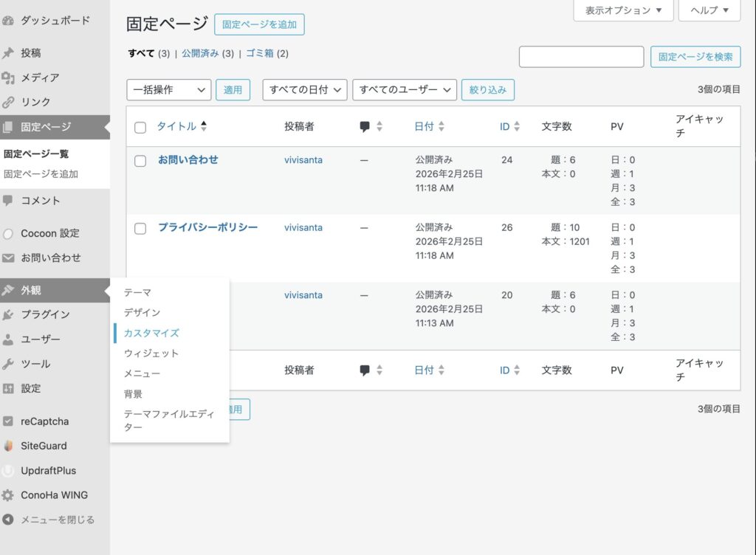This screenshot has width=756, height=555.
Task: Open the ゴミ箱 trash filter link
Action: point(260,53)
